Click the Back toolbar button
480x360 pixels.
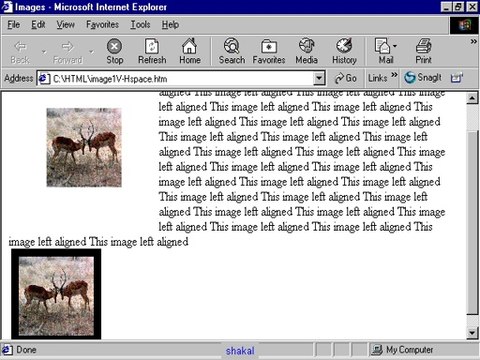pos(20,52)
